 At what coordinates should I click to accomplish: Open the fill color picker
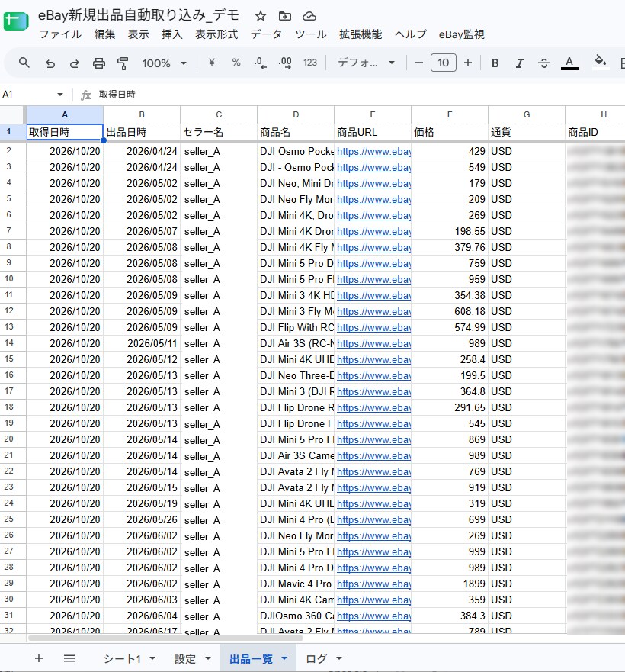pyautogui.click(x=601, y=63)
